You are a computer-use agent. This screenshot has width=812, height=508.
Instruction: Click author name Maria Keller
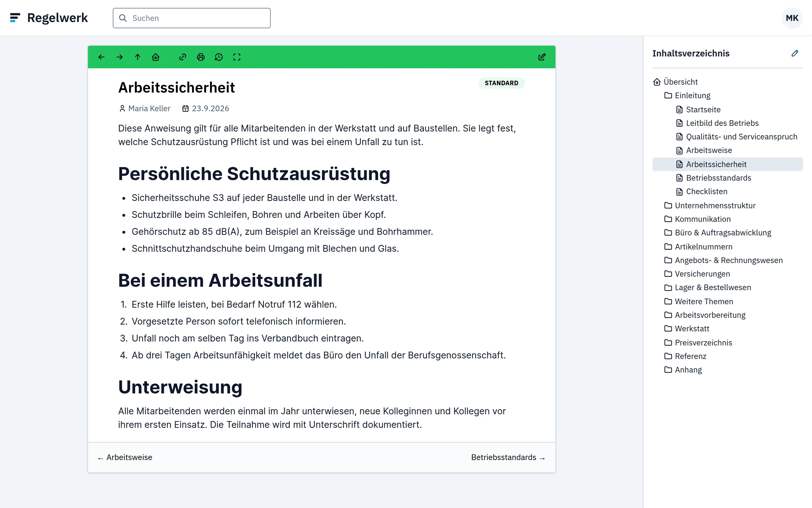[x=149, y=109]
